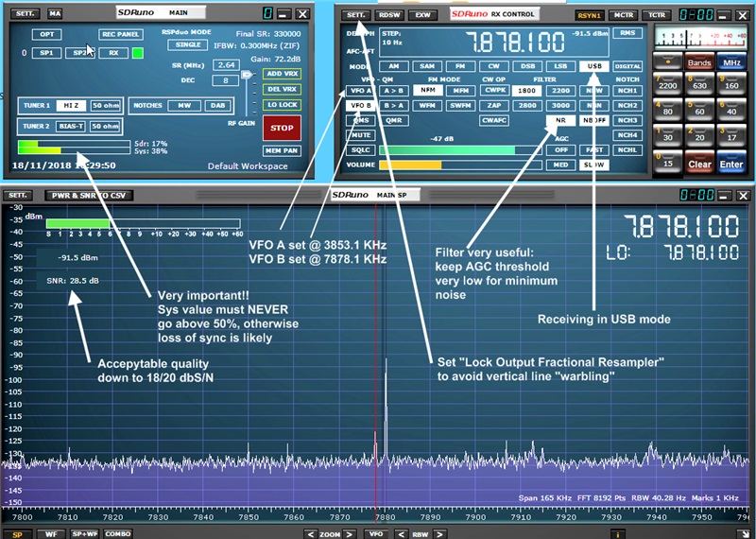Open the RDSW window
Image resolution: width=756 pixels, height=539 pixels.
click(389, 15)
